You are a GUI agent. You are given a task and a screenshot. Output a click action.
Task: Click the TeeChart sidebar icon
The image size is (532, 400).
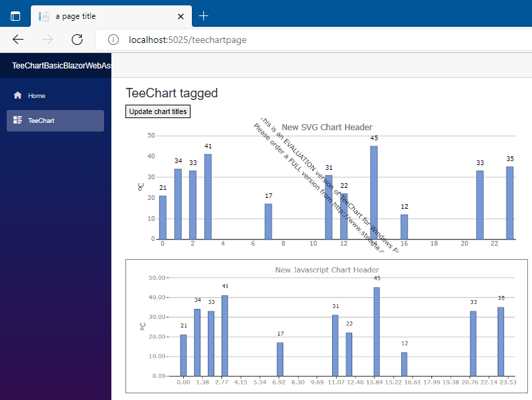click(17, 120)
